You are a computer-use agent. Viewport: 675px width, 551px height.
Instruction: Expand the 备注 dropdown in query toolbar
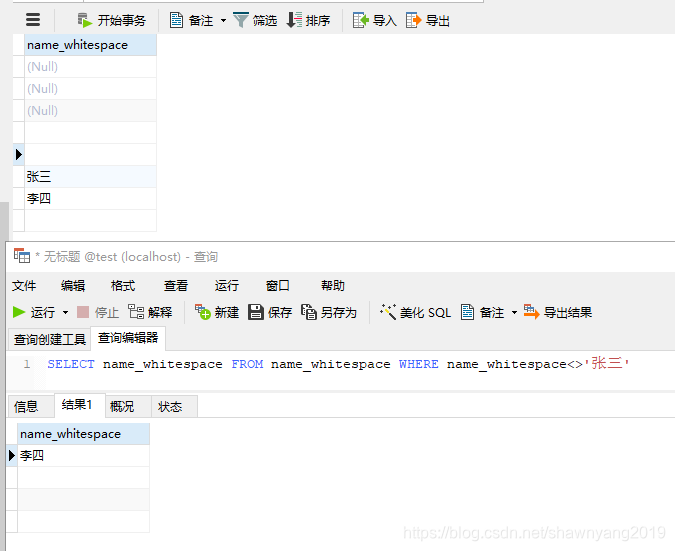[514, 312]
